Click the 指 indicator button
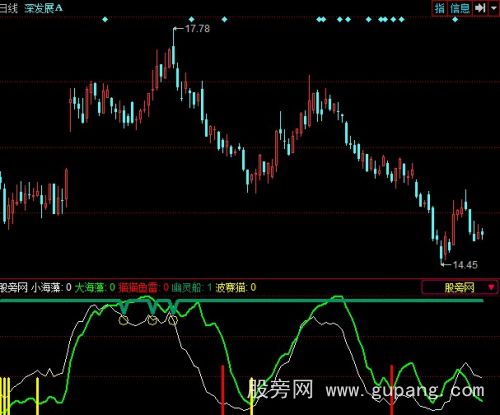500x415 pixels. 440,8
